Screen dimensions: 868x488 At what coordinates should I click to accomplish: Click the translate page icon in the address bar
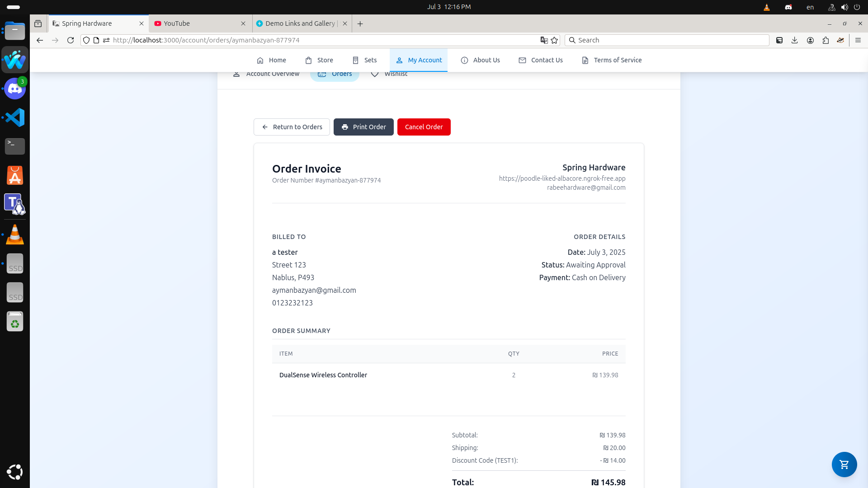pyautogui.click(x=544, y=40)
